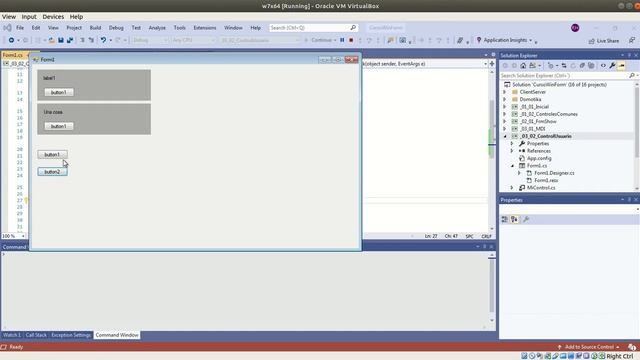Stop debugging with the red square icon

click(x=351, y=40)
